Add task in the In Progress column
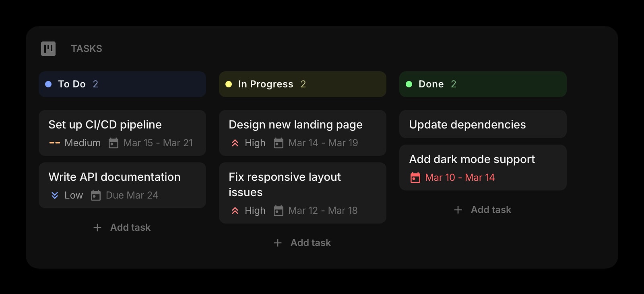 pos(303,243)
